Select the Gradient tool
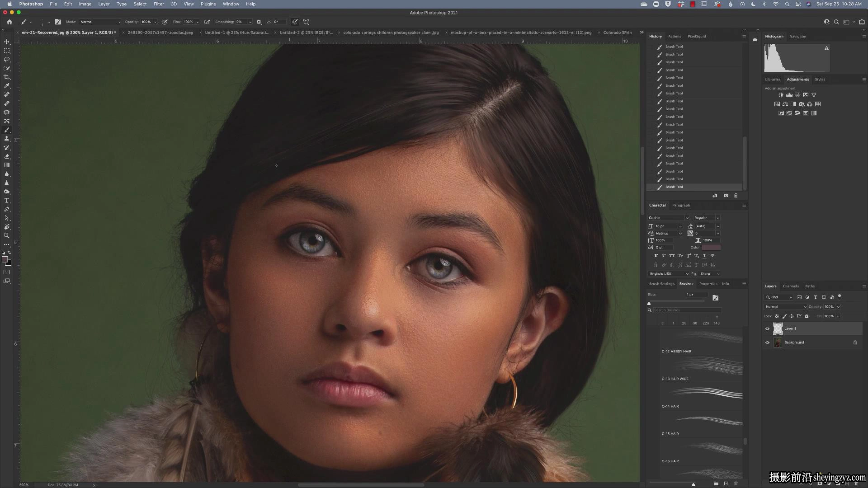The image size is (868, 488). (7, 165)
